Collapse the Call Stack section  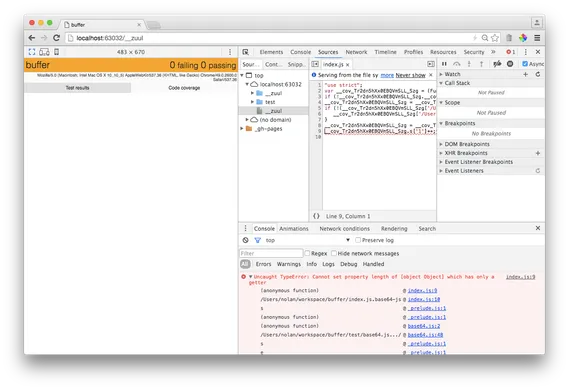441,83
